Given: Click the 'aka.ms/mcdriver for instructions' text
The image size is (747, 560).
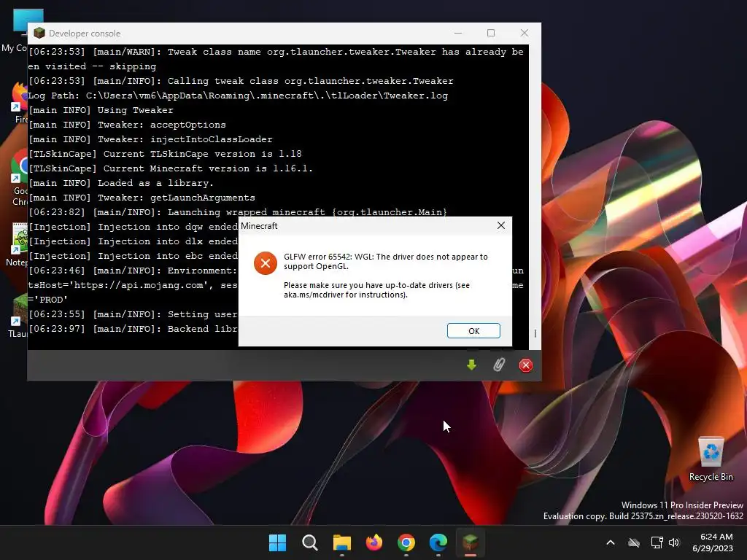Looking at the screenshot, I should [x=345, y=295].
